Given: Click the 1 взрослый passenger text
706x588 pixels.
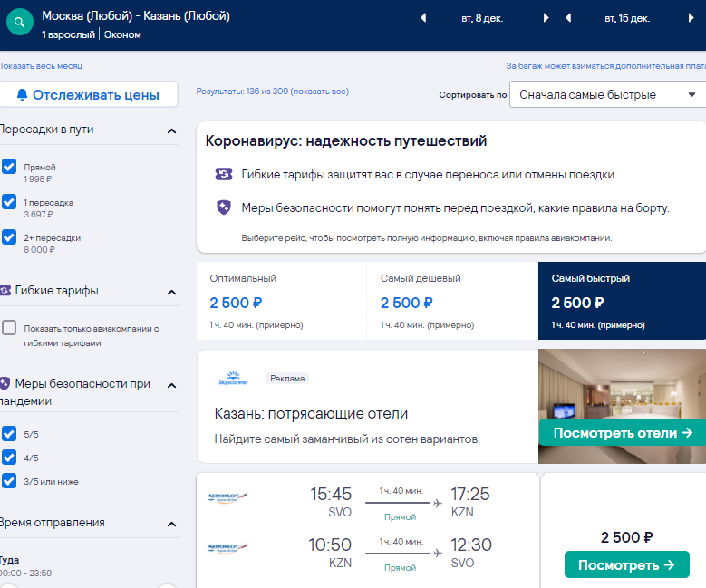Looking at the screenshot, I should tap(69, 34).
